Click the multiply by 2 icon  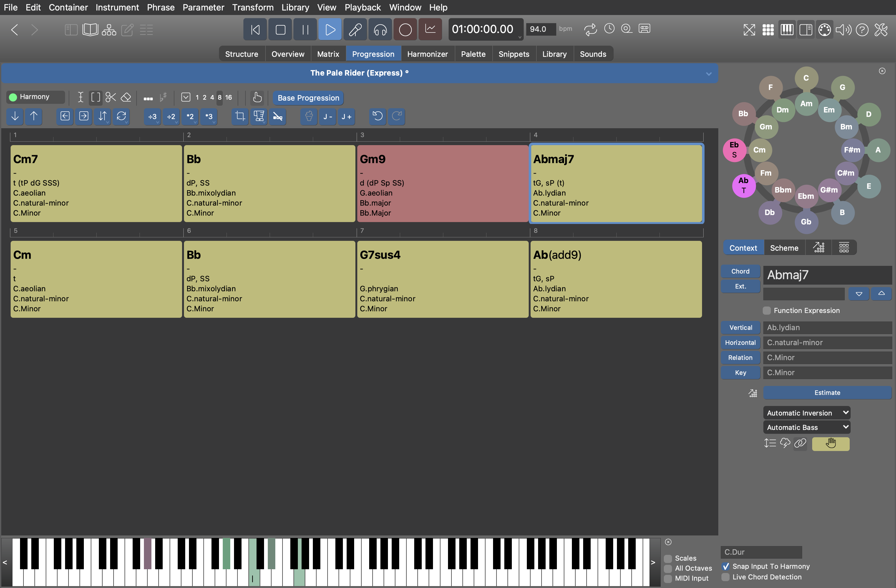[190, 116]
